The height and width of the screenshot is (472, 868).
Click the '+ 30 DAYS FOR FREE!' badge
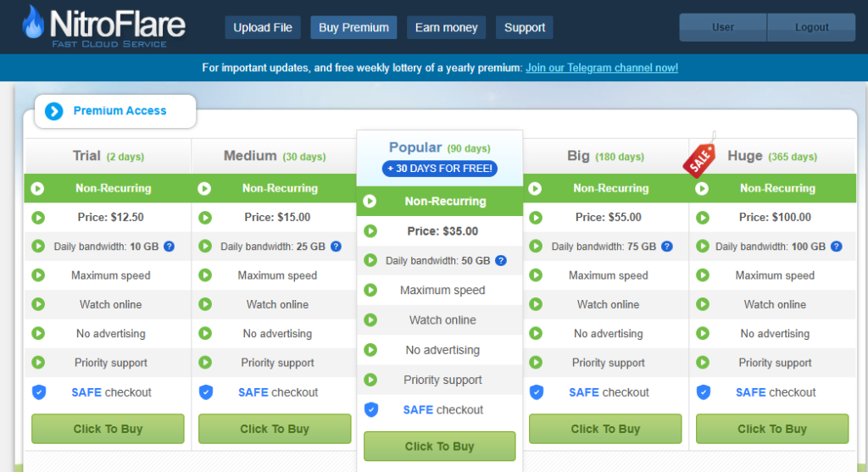440,169
